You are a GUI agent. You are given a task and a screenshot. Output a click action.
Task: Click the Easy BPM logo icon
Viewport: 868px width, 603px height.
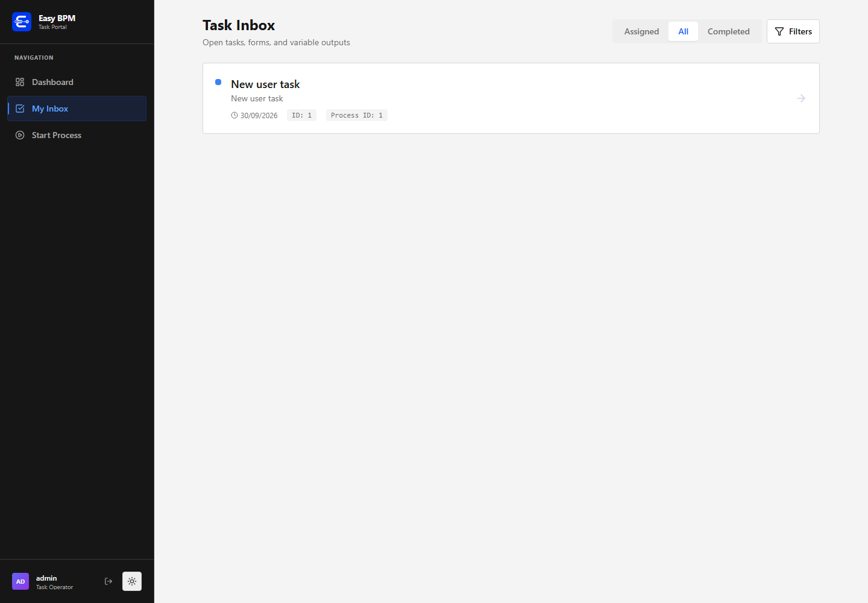pos(22,22)
